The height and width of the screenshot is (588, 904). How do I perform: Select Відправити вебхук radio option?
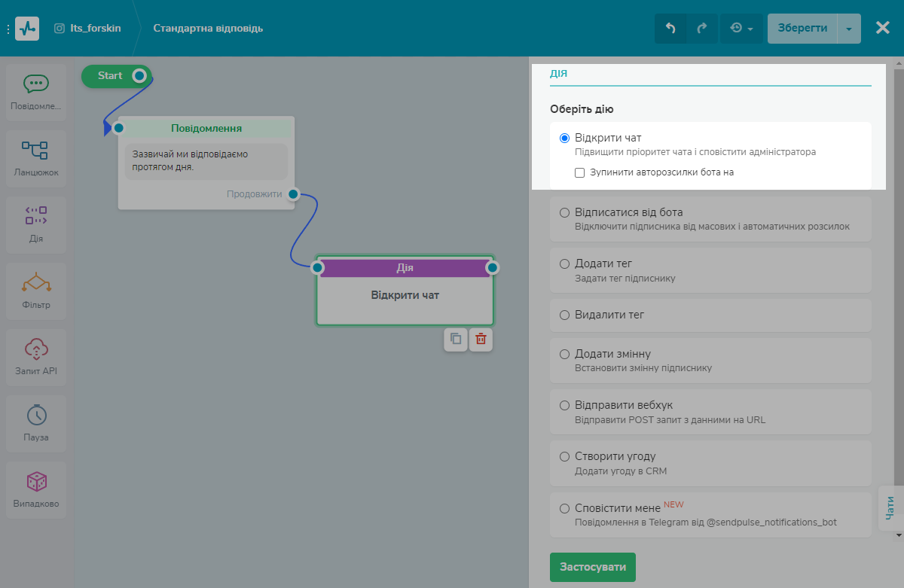(x=565, y=405)
